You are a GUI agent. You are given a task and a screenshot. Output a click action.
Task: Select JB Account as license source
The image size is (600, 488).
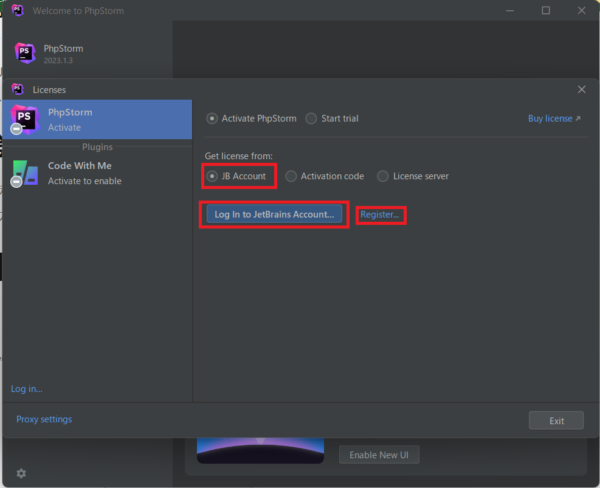pyautogui.click(x=212, y=176)
